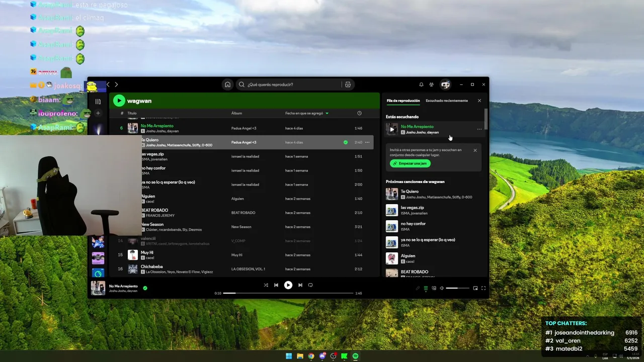The height and width of the screenshot is (362, 644).
Task: Create a new playlist with the plus button
Action: pyautogui.click(x=98, y=114)
